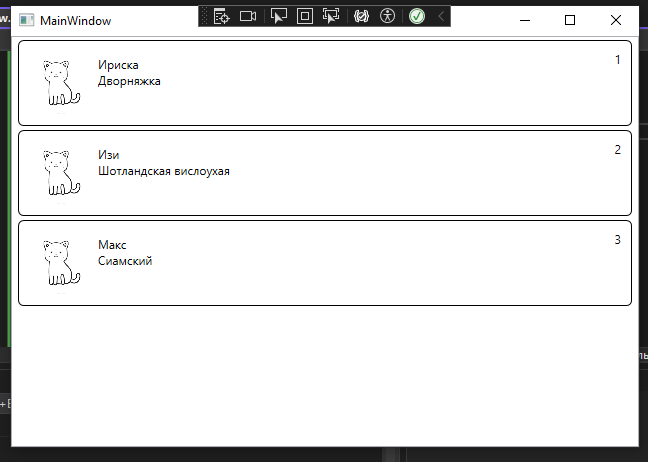
Task: Click the green checkmark status icon
Action: 417,16
